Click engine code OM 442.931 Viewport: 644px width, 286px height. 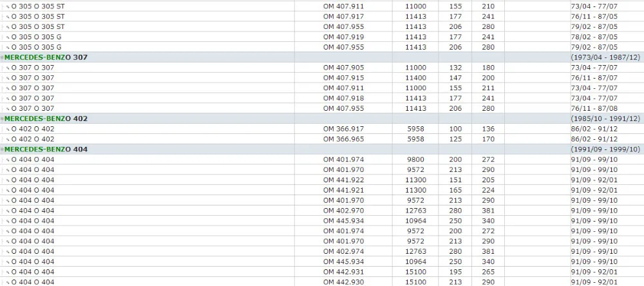[343, 272]
